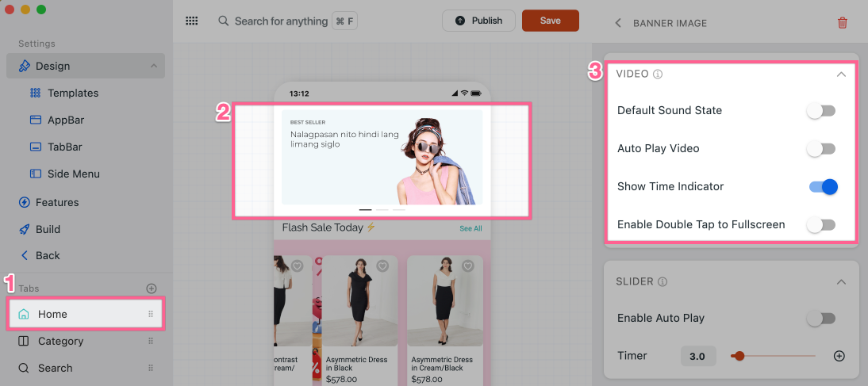Image resolution: width=868 pixels, height=386 pixels.
Task: Disable Show Time Indicator switch
Action: 823,187
